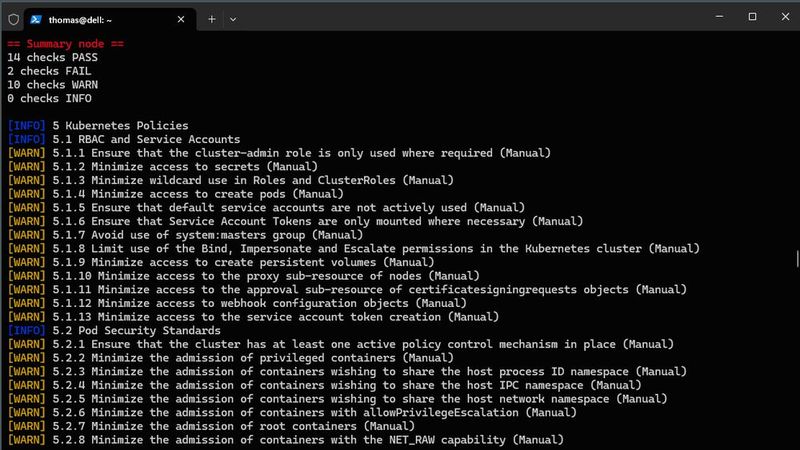Click the 5.2.7 root containers line
The height and width of the screenshot is (450, 800).
(211, 427)
